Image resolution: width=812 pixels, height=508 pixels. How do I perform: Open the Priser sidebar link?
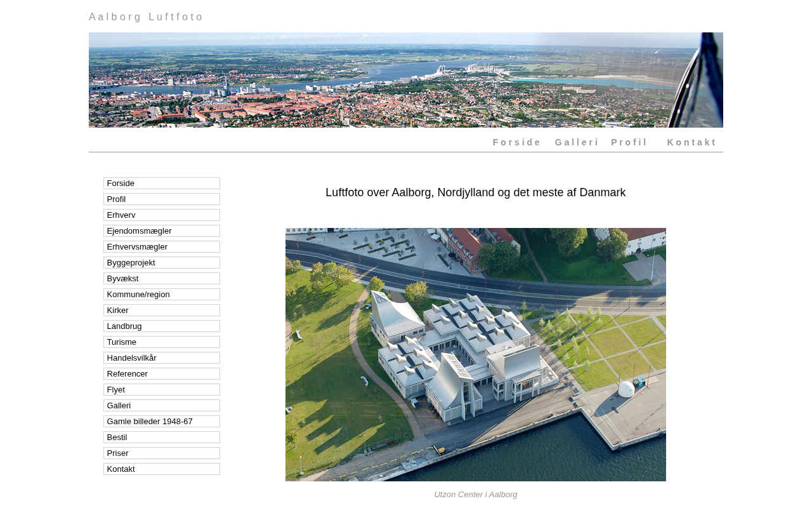pyautogui.click(x=162, y=453)
